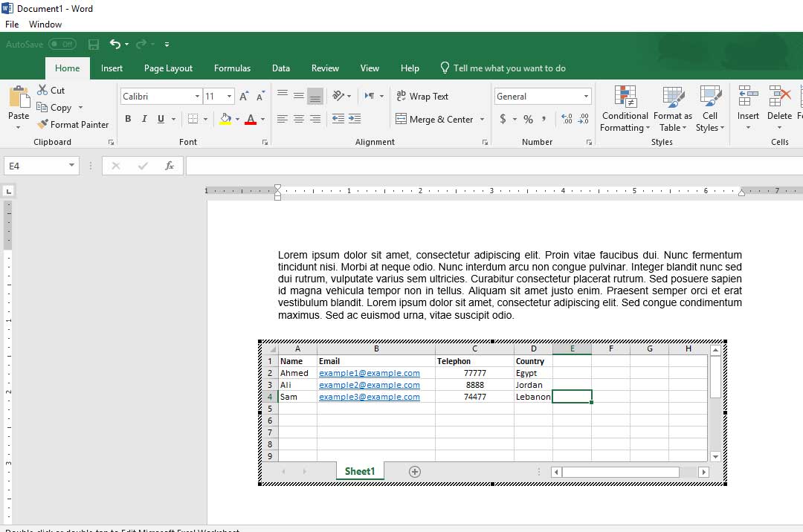
Task: Open the font size dropdown
Action: (230, 96)
